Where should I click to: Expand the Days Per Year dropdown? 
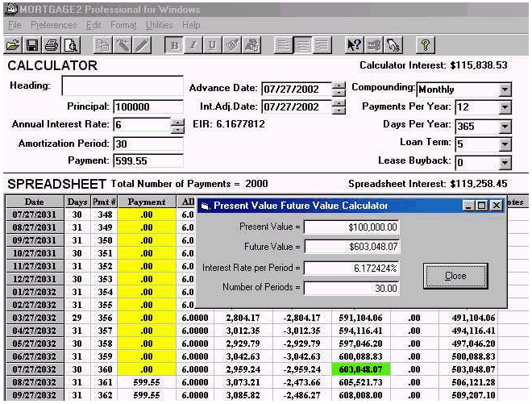pyautogui.click(x=505, y=126)
